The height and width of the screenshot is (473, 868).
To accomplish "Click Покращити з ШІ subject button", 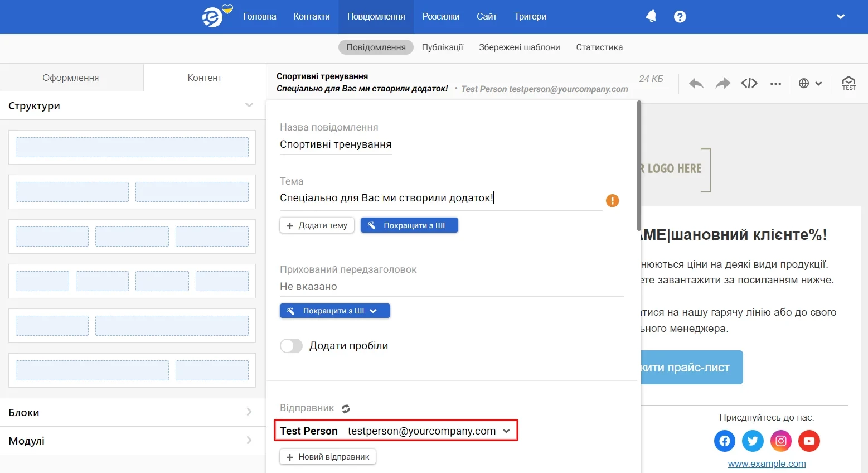I will tap(409, 225).
